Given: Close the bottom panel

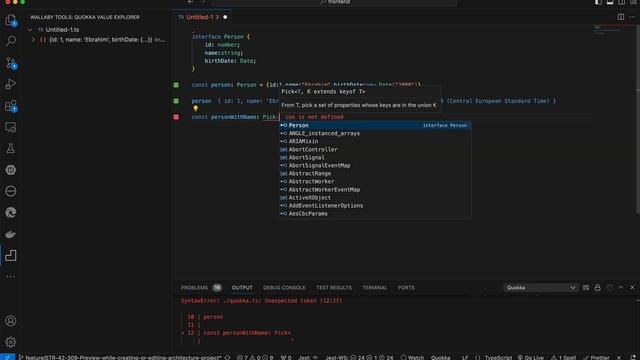Looking at the screenshot, I should coord(632,287).
